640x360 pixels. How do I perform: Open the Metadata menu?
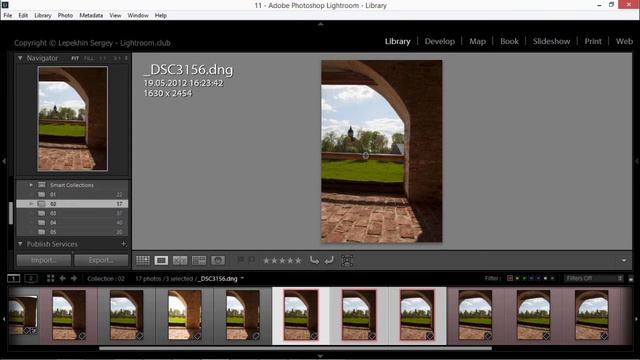pyautogui.click(x=91, y=16)
